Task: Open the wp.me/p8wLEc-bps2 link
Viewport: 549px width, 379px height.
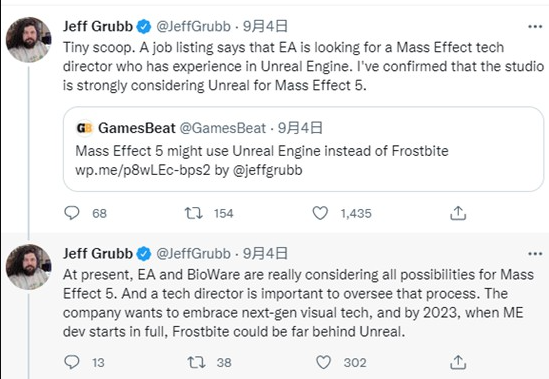Action: (143, 170)
